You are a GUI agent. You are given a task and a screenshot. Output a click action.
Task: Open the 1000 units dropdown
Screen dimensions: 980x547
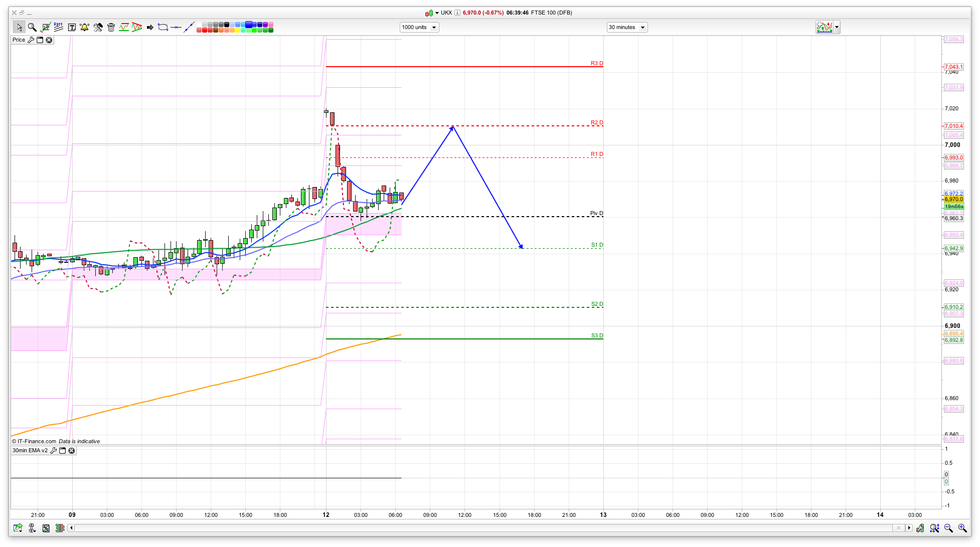tap(434, 28)
